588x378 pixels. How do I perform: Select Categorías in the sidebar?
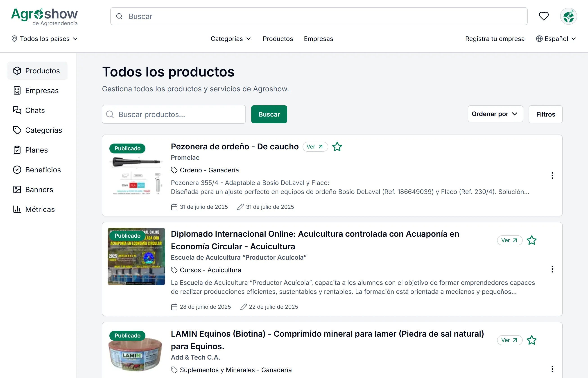pyautogui.click(x=43, y=130)
